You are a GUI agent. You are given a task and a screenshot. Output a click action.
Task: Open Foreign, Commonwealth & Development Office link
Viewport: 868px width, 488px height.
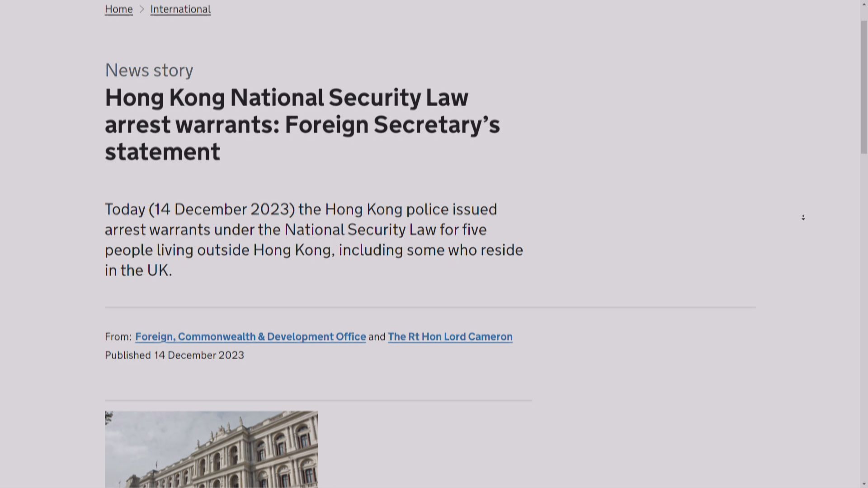pyautogui.click(x=250, y=337)
